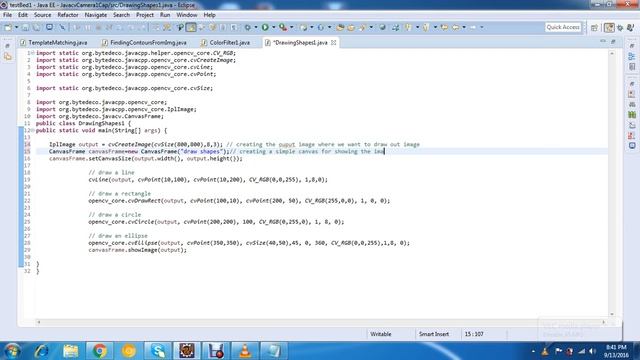Viewport: 640px width, 360px height.
Task: Click the Save All toolbar icon
Action: point(37,27)
